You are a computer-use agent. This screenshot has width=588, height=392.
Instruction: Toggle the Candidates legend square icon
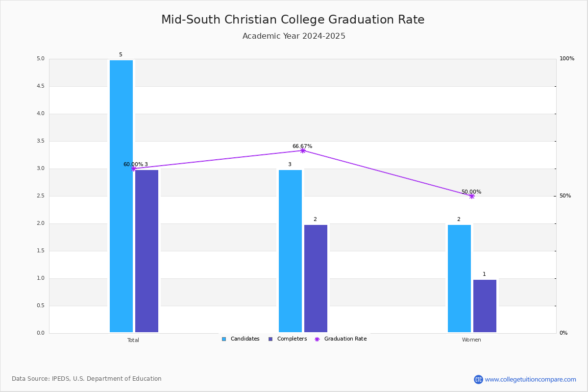tap(224, 339)
